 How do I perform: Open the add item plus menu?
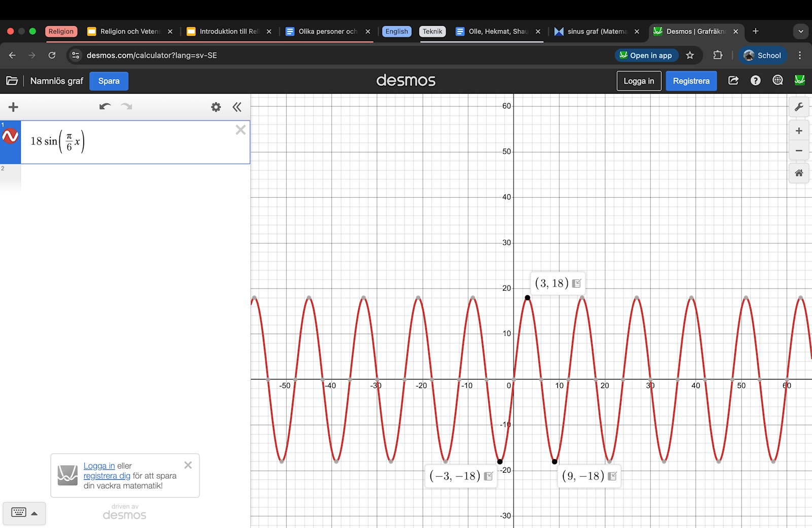point(14,107)
